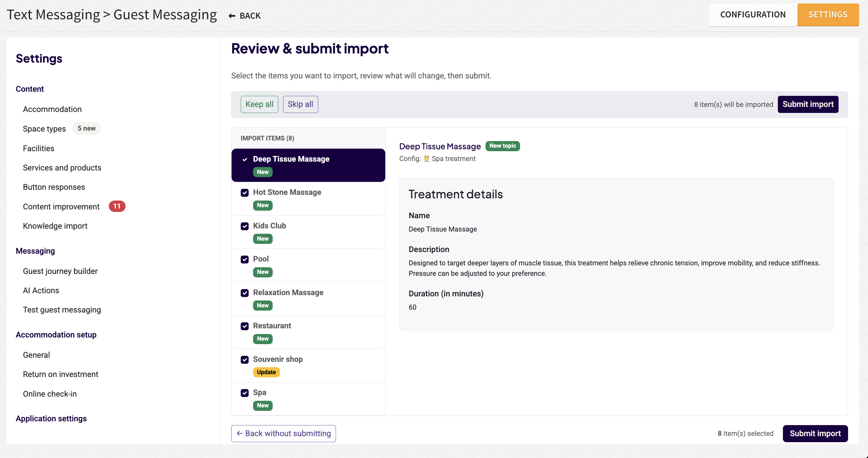Click the treatment description paragraph

(614, 268)
